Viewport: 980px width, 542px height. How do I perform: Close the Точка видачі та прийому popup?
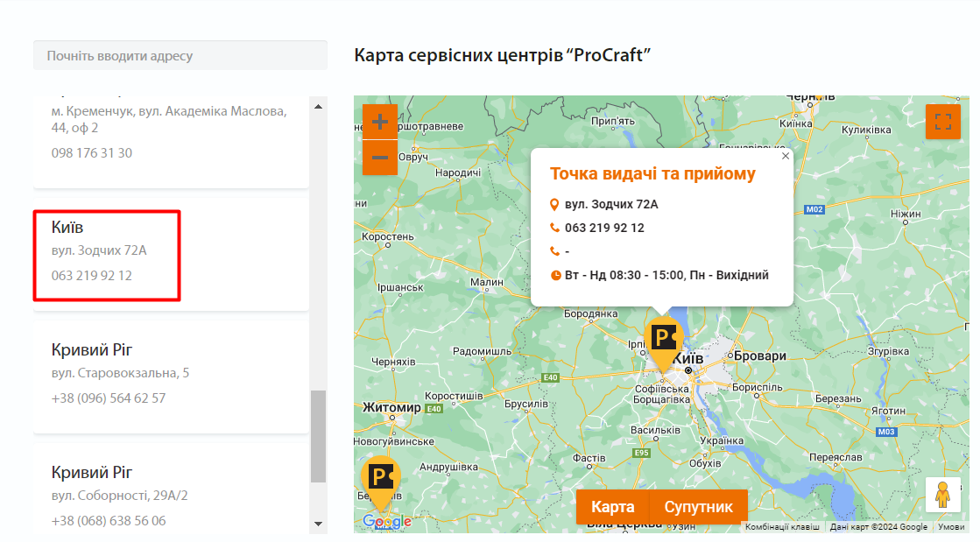pos(786,156)
